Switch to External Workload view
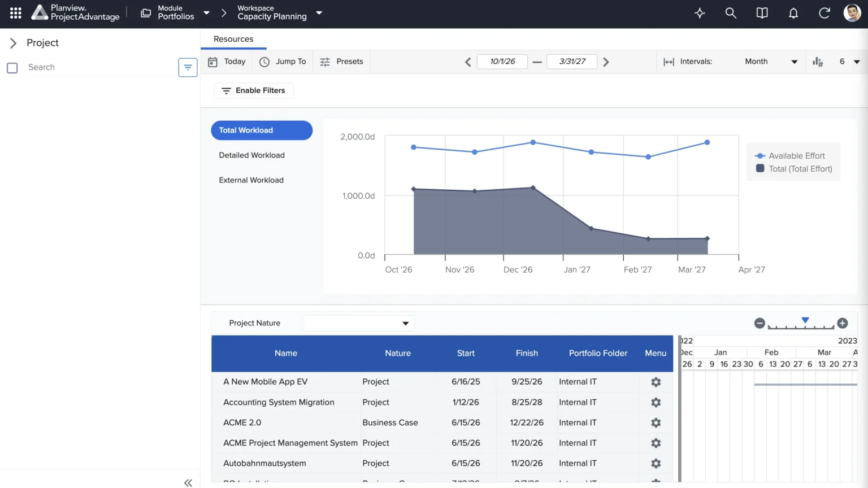This screenshot has height=488, width=868. [251, 180]
